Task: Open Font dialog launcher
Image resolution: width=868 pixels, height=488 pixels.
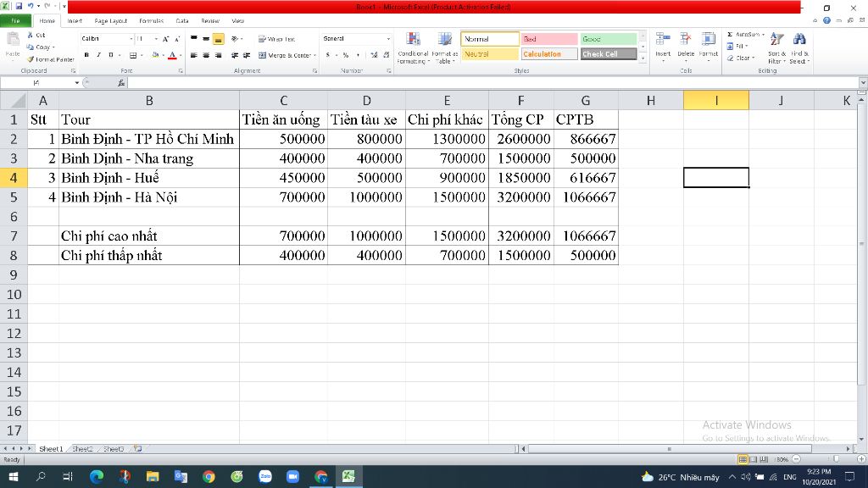Action: click(181, 71)
